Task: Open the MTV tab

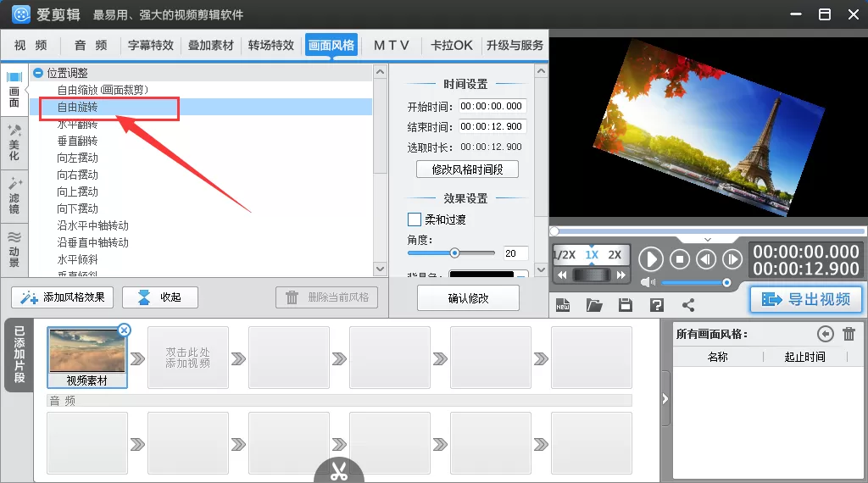Action: (392, 46)
